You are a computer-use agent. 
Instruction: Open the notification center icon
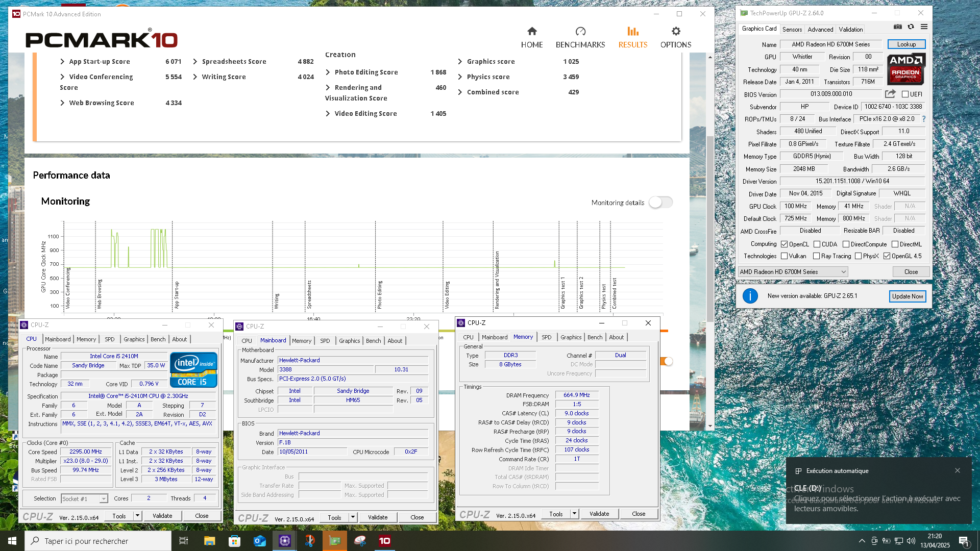(x=964, y=541)
